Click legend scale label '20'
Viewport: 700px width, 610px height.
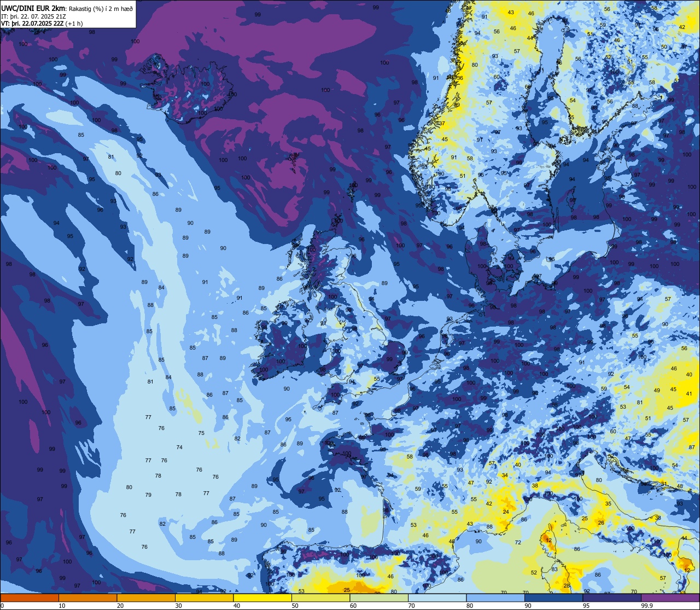[120, 605]
